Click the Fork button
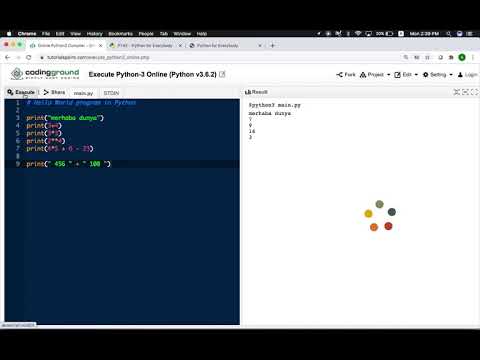480x360 pixels. [x=346, y=75]
